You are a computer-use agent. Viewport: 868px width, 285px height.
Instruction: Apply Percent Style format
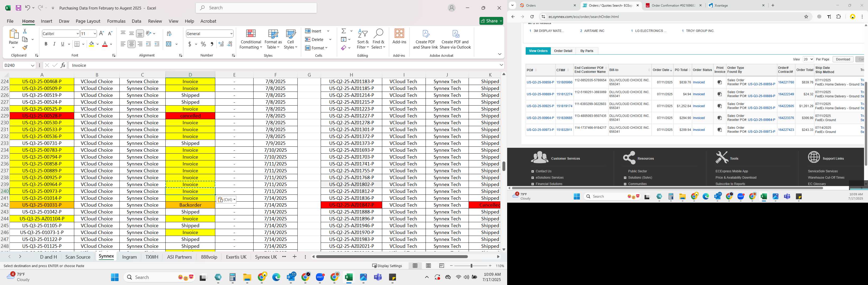(x=203, y=44)
